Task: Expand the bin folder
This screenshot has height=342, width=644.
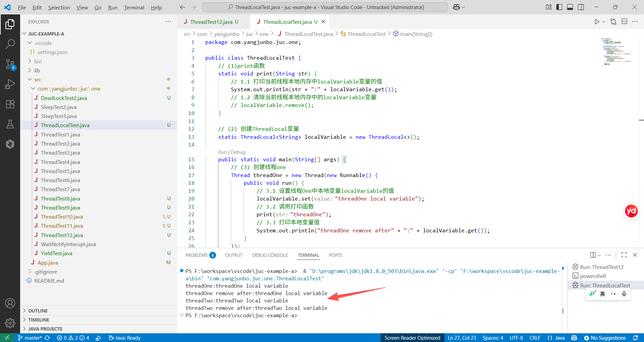Action: pos(30,61)
